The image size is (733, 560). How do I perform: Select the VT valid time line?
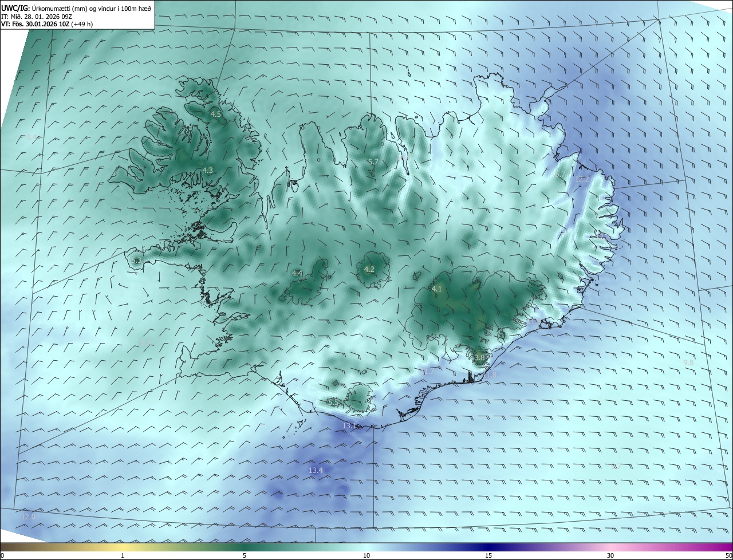[x=48, y=25]
